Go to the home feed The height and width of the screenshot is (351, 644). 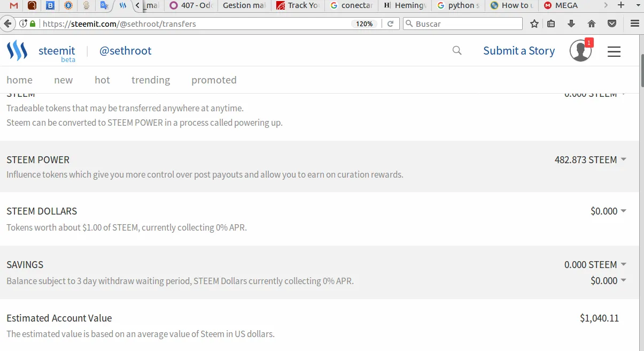pyautogui.click(x=19, y=80)
